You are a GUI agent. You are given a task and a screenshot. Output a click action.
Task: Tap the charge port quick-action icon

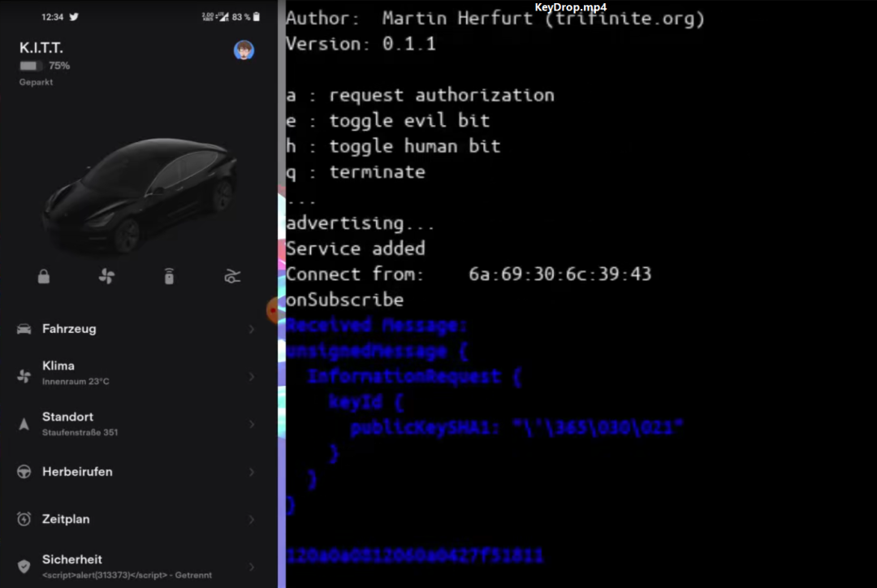coord(169,276)
